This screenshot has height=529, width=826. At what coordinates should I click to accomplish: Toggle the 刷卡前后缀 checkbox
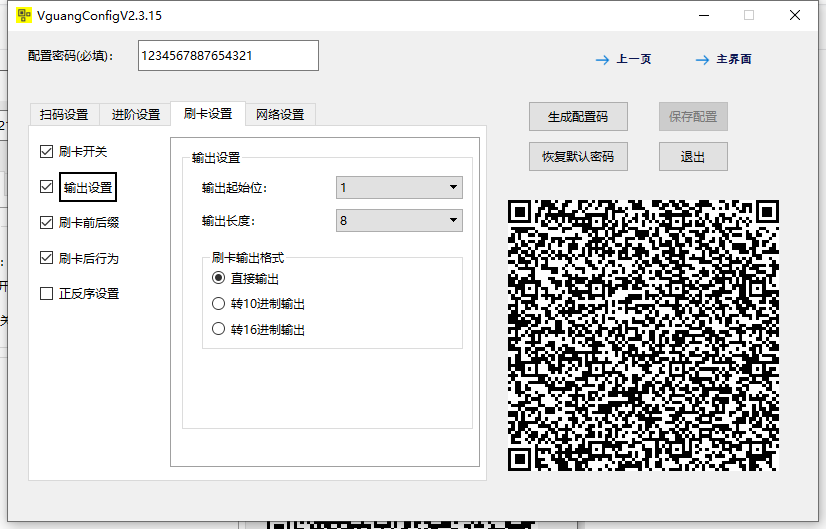coord(46,222)
